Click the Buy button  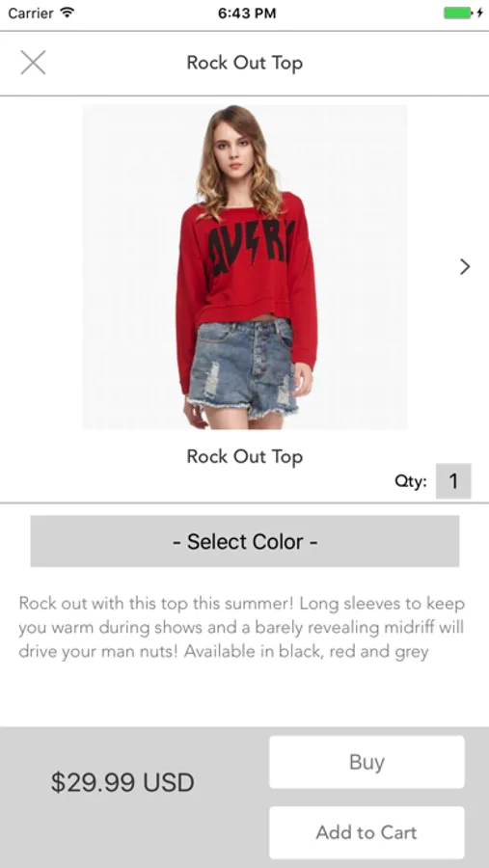[x=367, y=762]
